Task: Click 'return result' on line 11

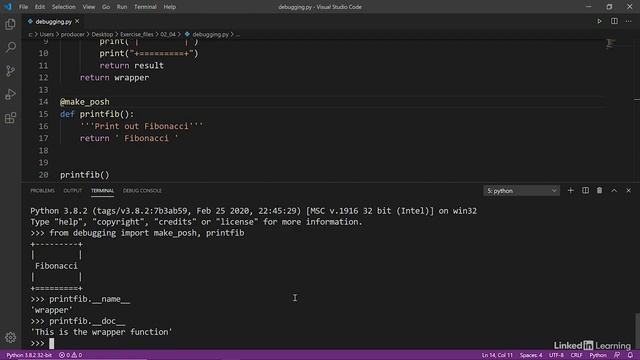Action: (131, 65)
